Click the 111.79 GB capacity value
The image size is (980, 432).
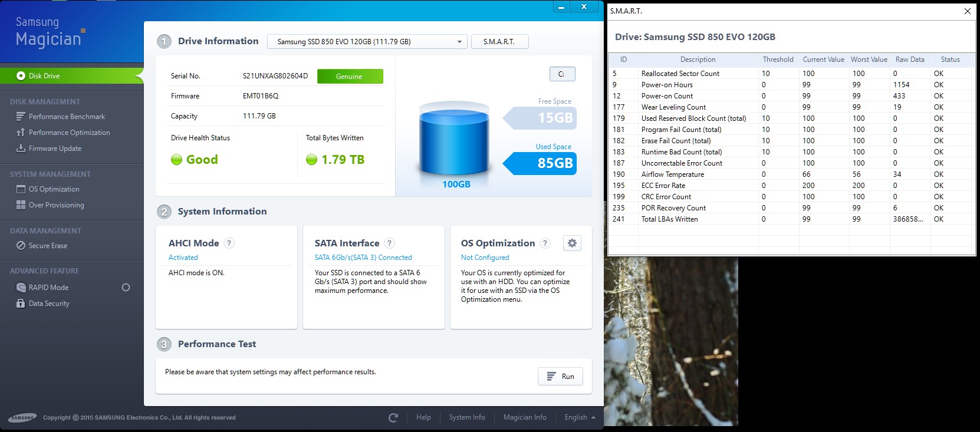pyautogui.click(x=259, y=116)
